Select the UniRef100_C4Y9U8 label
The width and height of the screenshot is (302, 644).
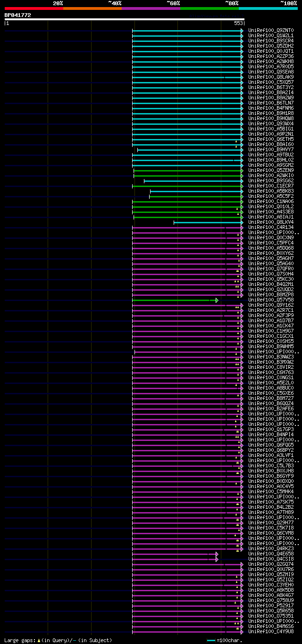(x=271, y=632)
